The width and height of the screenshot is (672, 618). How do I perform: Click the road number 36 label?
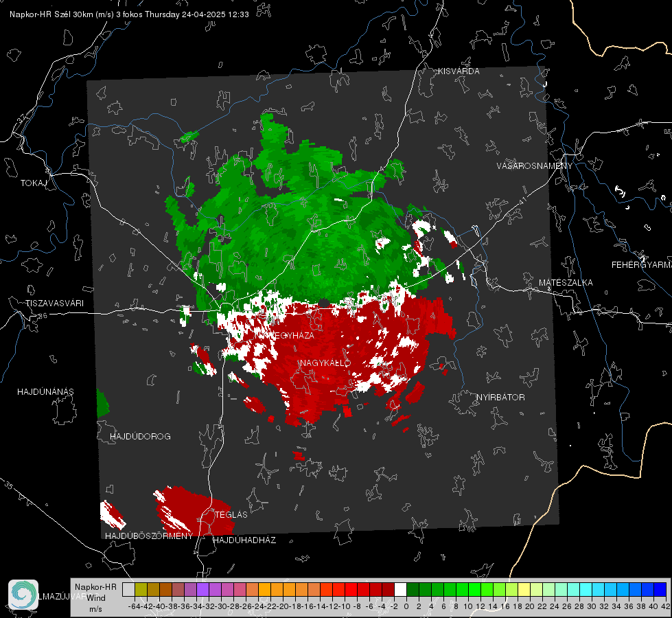point(43,316)
